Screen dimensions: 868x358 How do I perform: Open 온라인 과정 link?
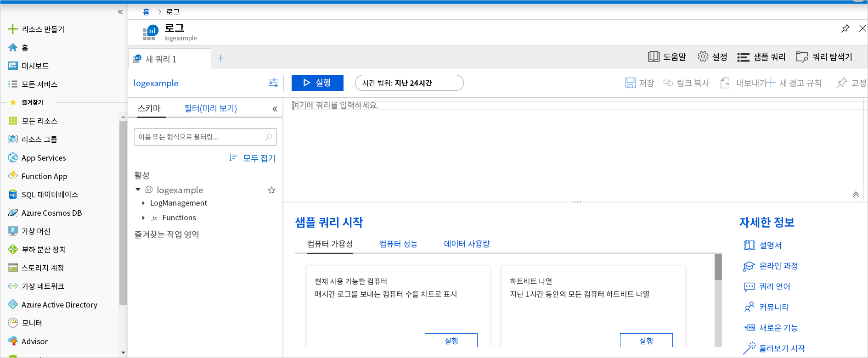(x=771, y=266)
